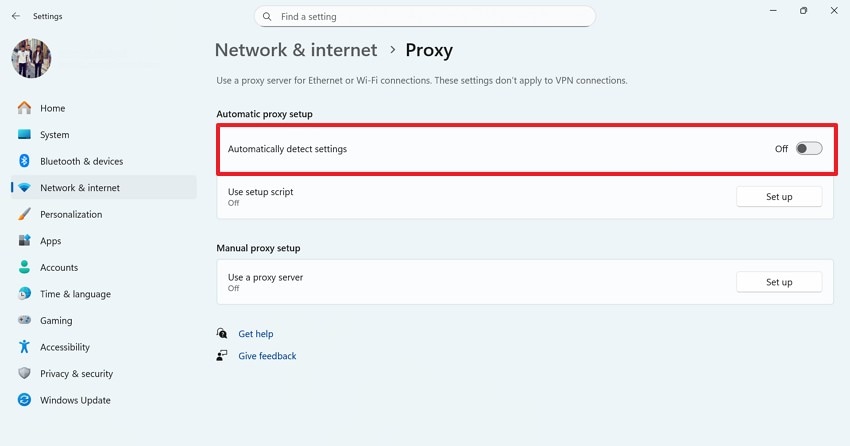Enable the Automatically detect settings toggle
The width and height of the screenshot is (850, 446).
(x=808, y=149)
